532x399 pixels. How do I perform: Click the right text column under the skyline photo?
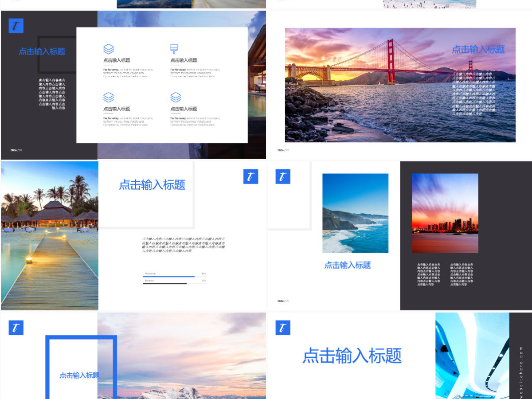pos(462,274)
